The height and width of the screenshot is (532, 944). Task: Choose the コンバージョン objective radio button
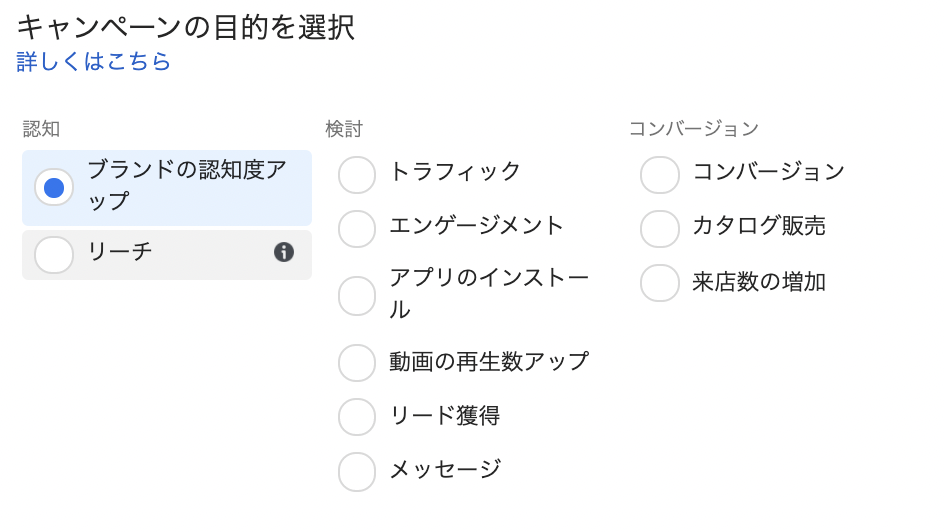click(x=660, y=174)
